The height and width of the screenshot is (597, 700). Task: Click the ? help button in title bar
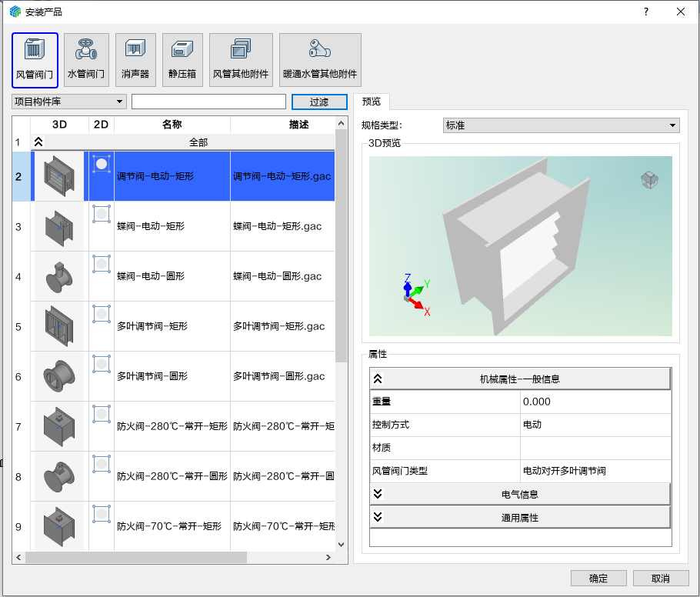(x=646, y=12)
